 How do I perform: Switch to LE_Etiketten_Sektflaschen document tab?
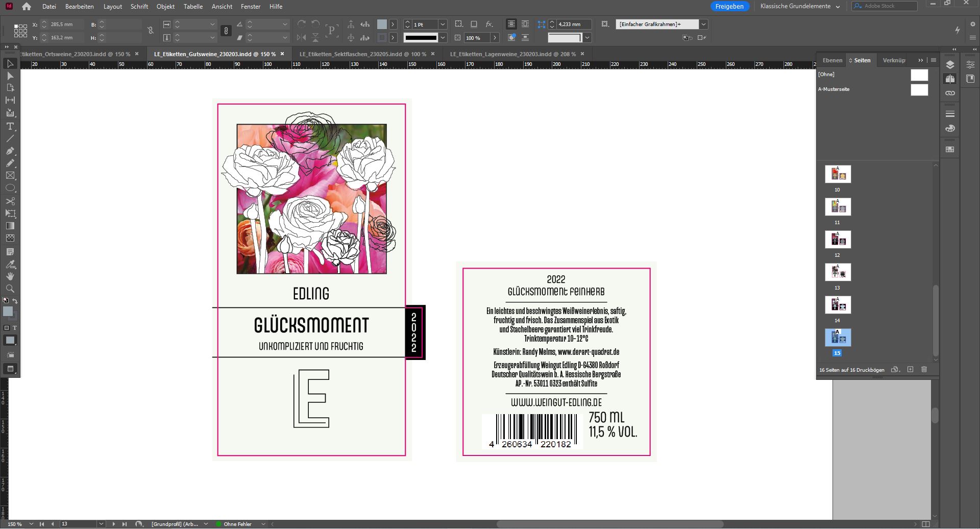click(x=362, y=54)
